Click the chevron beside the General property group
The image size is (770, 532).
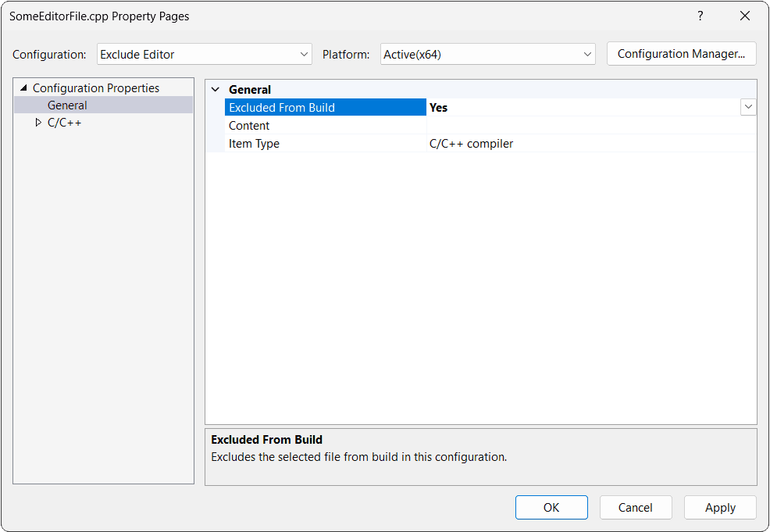tap(216, 89)
